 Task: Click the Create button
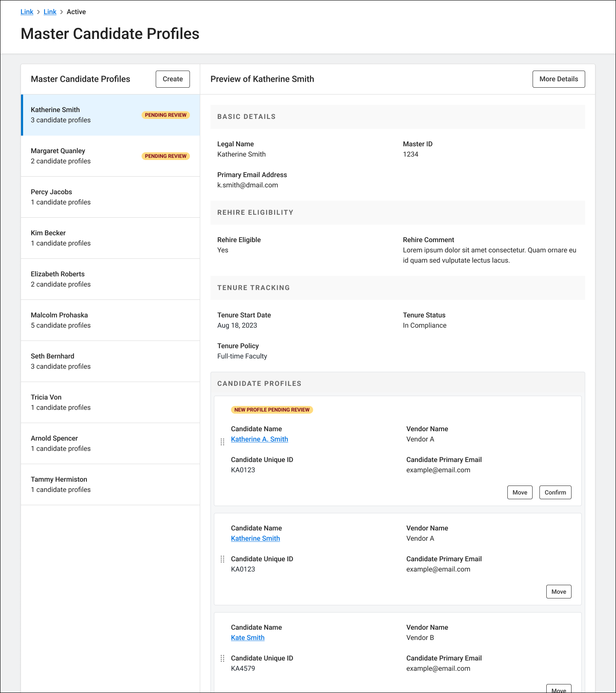click(172, 79)
